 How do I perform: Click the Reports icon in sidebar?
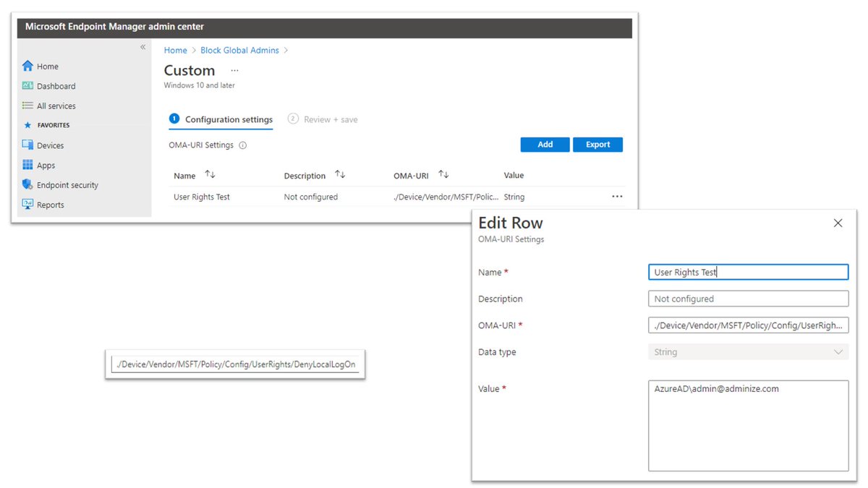27,205
